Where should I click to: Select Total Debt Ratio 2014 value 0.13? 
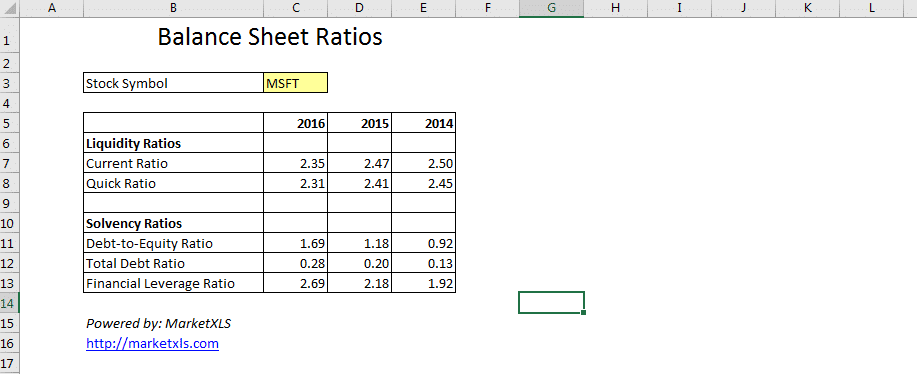[423, 263]
